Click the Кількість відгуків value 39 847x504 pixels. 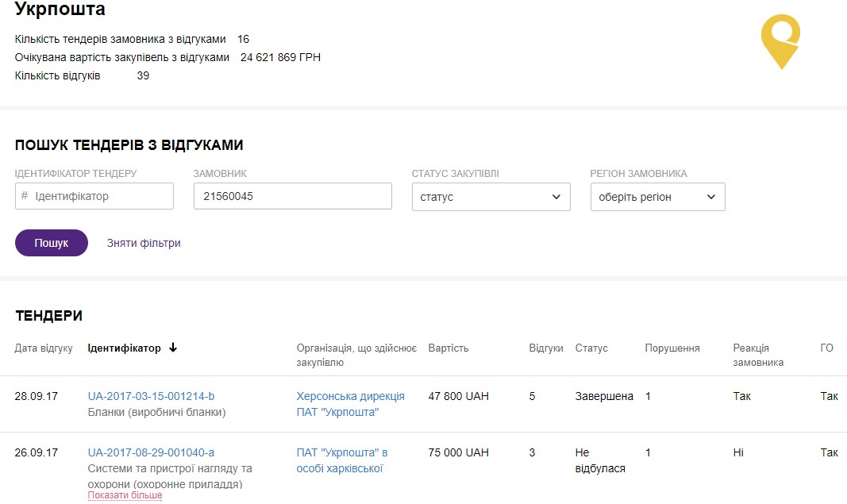click(x=143, y=75)
